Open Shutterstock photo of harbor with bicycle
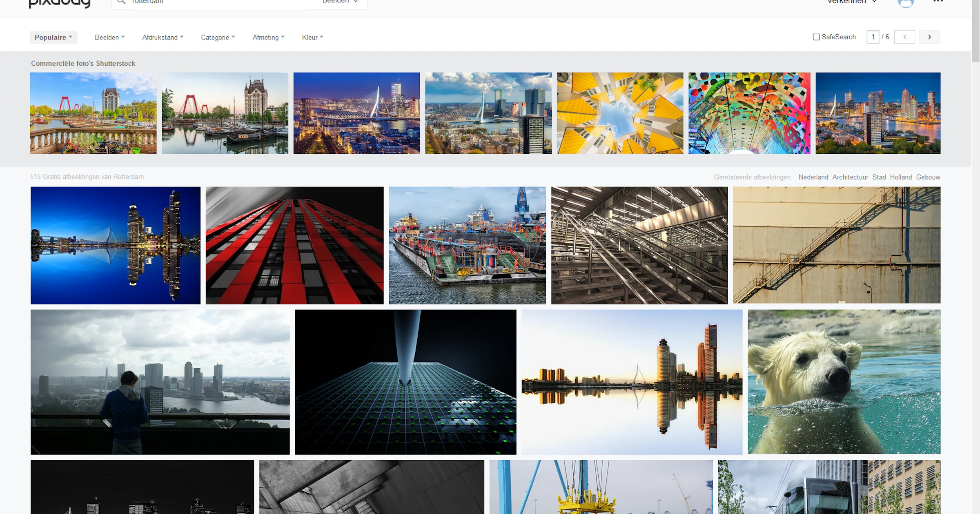The image size is (980, 514). pos(93,113)
